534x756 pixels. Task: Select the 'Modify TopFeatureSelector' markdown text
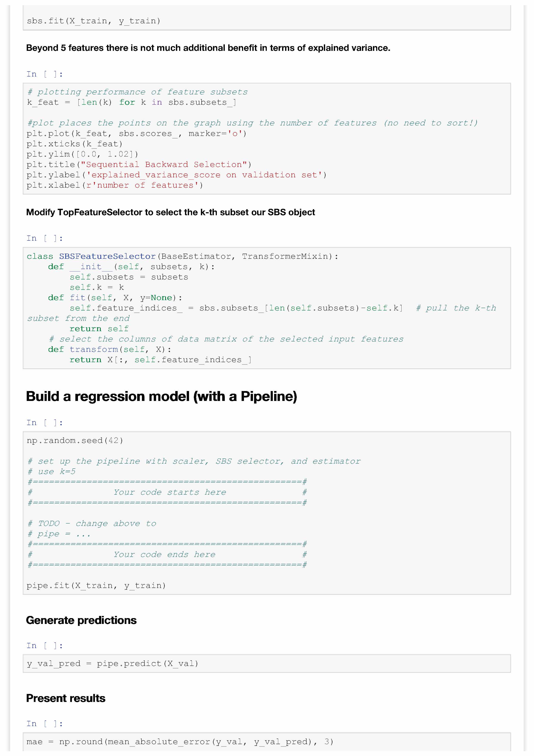pos(171,212)
